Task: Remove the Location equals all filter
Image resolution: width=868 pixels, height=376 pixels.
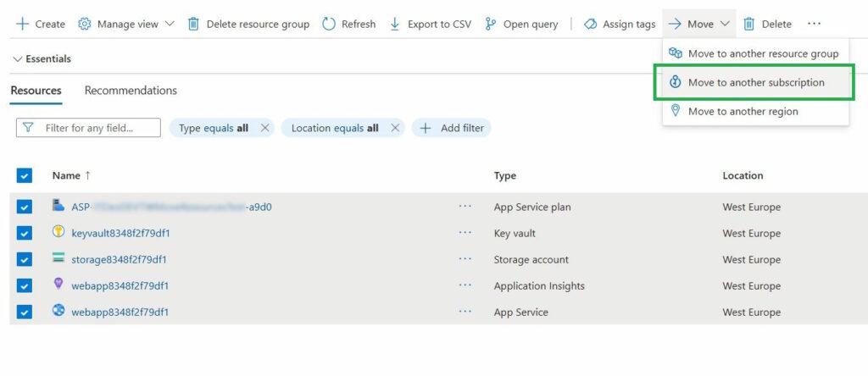Action: tap(394, 128)
